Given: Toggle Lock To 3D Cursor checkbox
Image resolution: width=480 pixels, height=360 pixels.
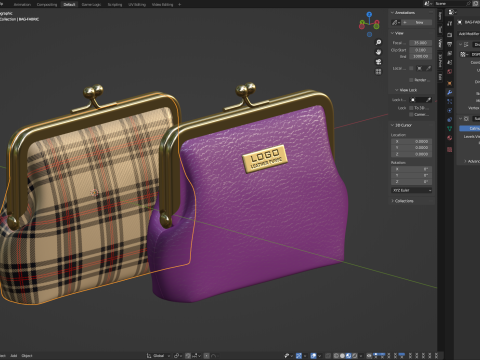Looking at the screenshot, I should pos(411,108).
